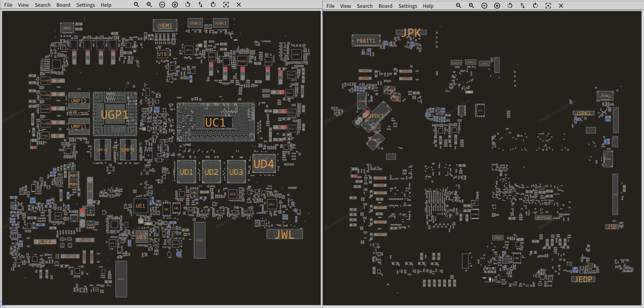The width and height of the screenshot is (644, 308).
Task: Open the Board menu in left window
Action: pos(63,5)
